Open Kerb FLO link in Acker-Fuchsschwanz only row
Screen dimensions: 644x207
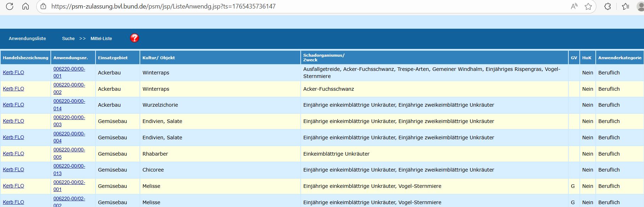click(x=13, y=89)
